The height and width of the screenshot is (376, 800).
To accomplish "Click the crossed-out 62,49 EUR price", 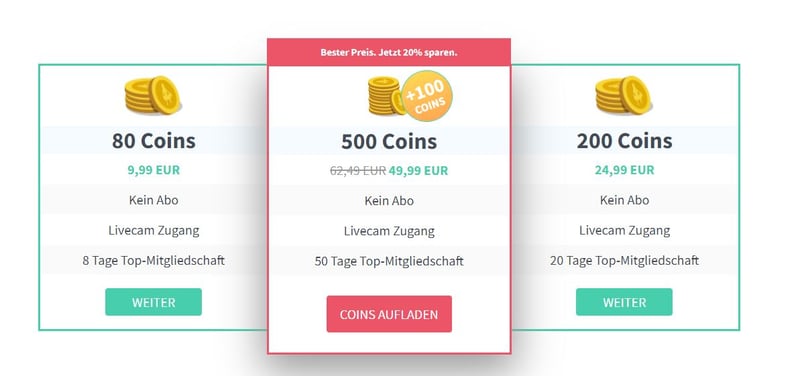I will coord(358,171).
